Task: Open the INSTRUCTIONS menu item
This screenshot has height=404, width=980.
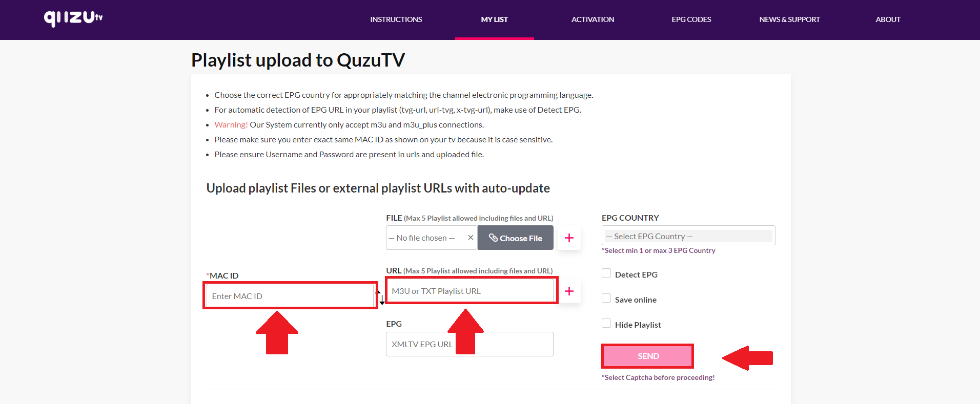Action: click(x=396, y=19)
